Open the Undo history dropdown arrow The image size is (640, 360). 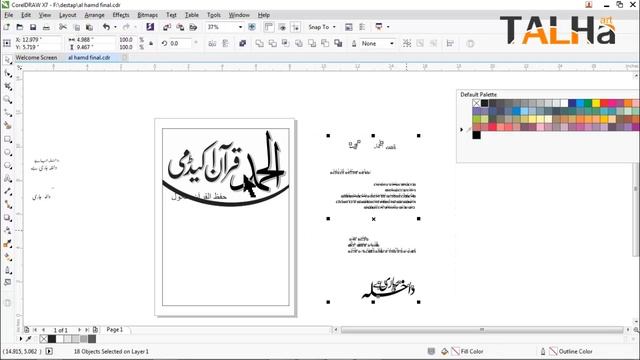point(116,27)
